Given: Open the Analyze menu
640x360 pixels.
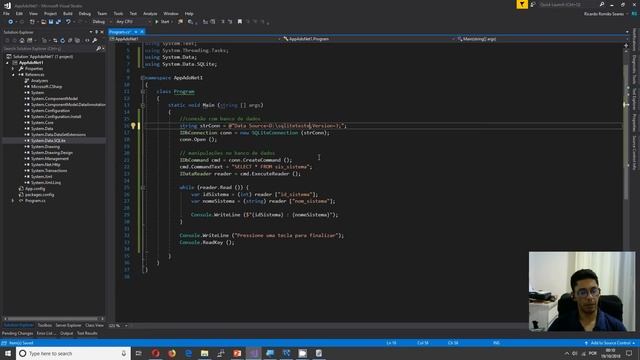Looking at the screenshot, I should coord(150,13).
